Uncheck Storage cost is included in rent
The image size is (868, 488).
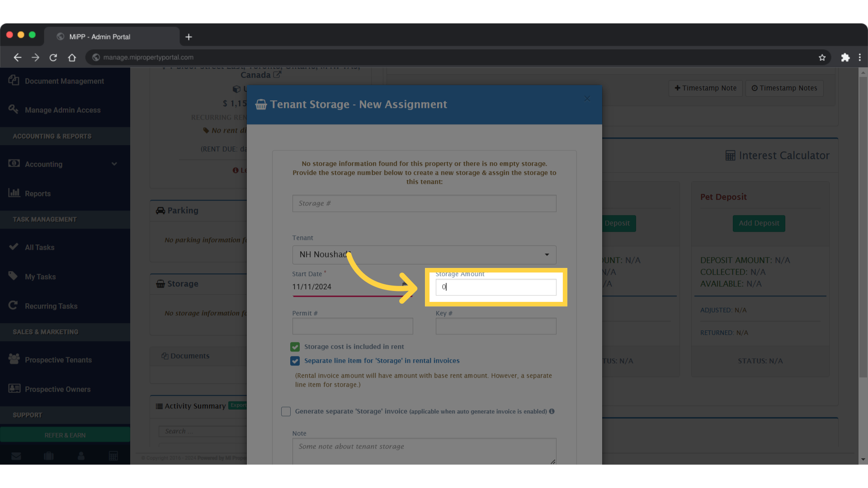[x=295, y=347]
